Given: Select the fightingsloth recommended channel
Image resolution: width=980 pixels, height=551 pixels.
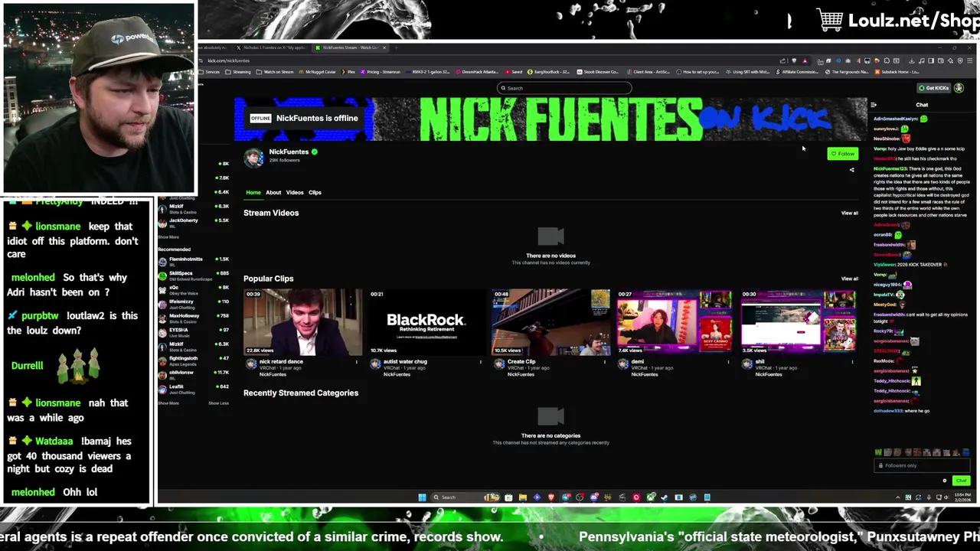Looking at the screenshot, I should coord(193,360).
